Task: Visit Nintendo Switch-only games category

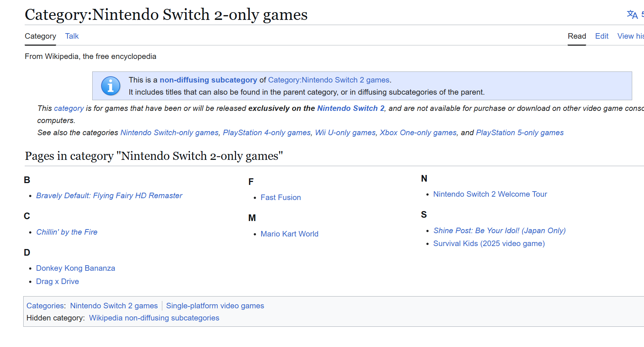Action: (170, 133)
